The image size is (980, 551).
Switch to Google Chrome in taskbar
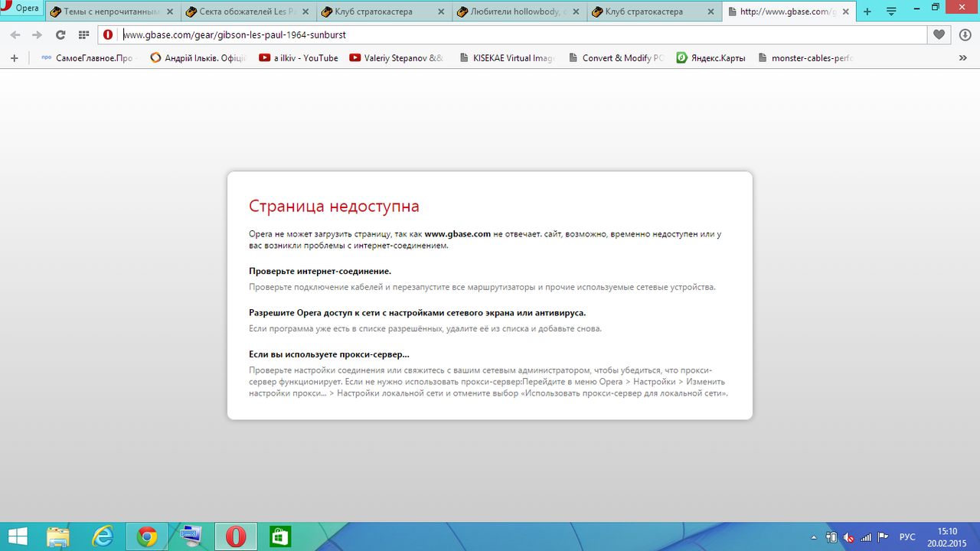point(147,536)
